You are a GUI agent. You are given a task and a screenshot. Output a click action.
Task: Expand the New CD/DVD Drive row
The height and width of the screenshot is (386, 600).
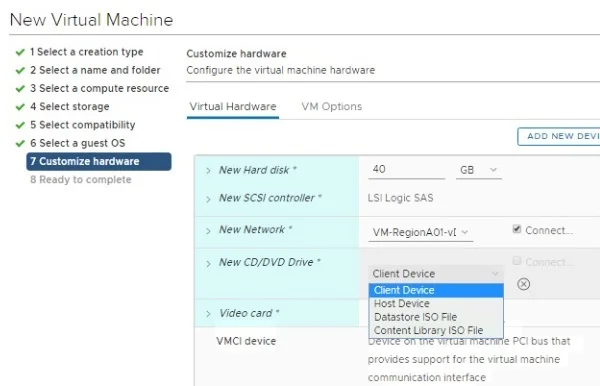click(x=208, y=263)
